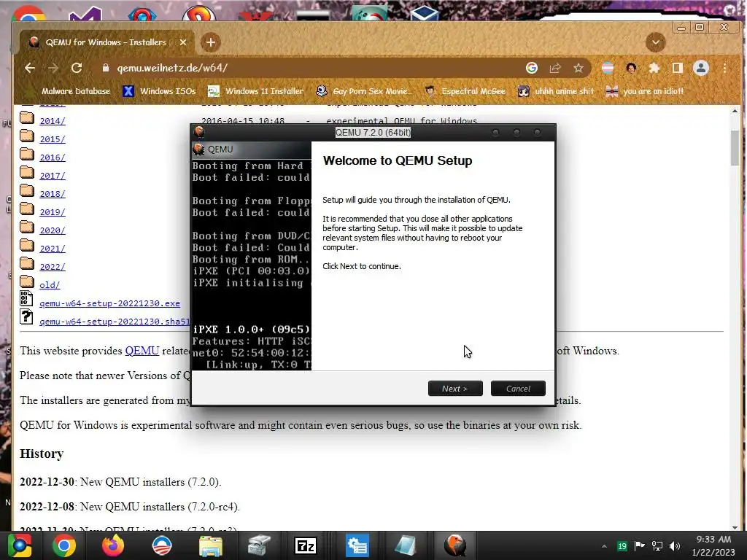Open the 2014/ folder link
Viewport: 747px width, 560px height.
[53, 121]
